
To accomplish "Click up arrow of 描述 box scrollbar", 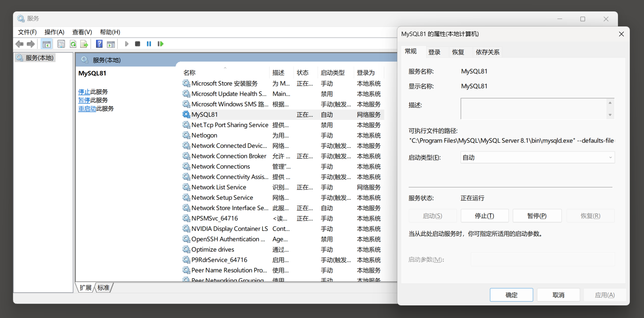I will [x=610, y=102].
